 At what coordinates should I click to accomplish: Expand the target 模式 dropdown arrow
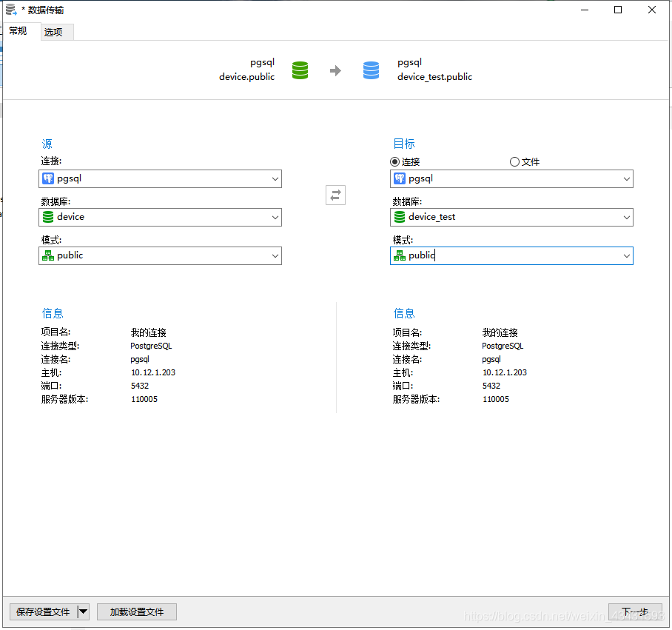627,256
